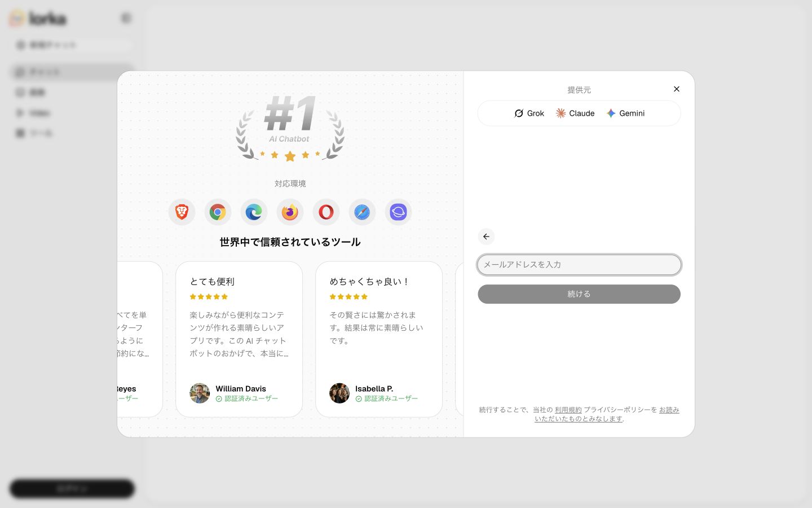Click 認証済みユーザー under William Davis

click(x=251, y=398)
